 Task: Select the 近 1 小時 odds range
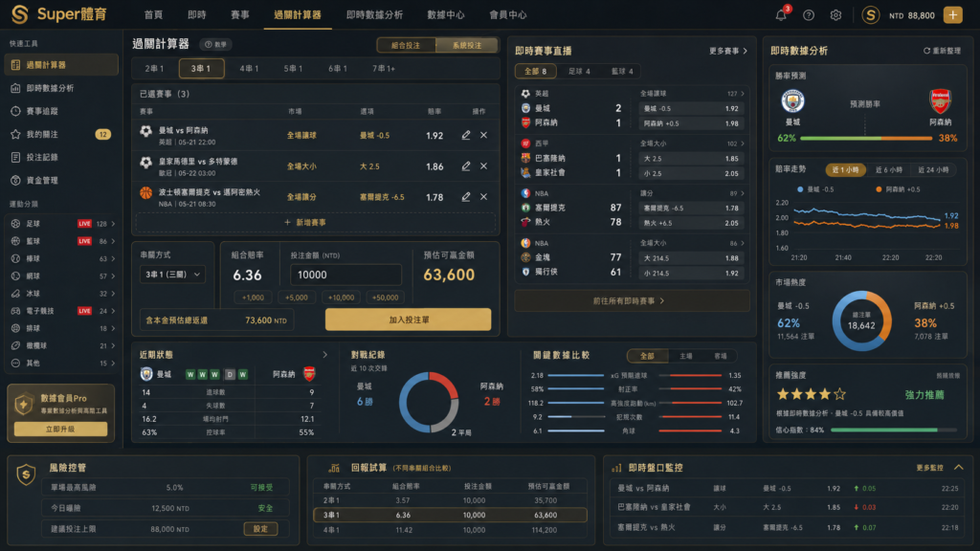coord(846,170)
